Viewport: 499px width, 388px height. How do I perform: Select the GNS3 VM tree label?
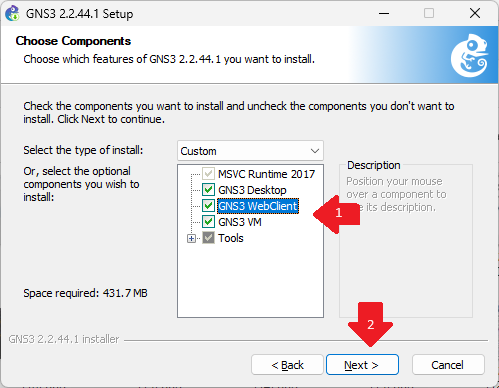(240, 222)
